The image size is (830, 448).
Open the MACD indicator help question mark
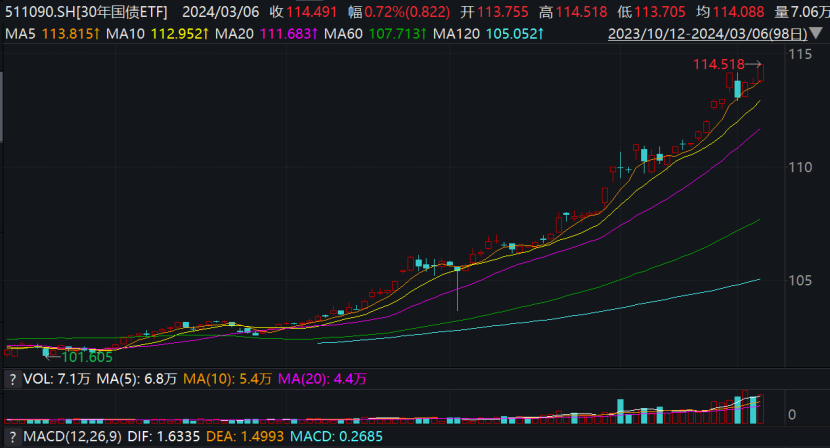13,437
